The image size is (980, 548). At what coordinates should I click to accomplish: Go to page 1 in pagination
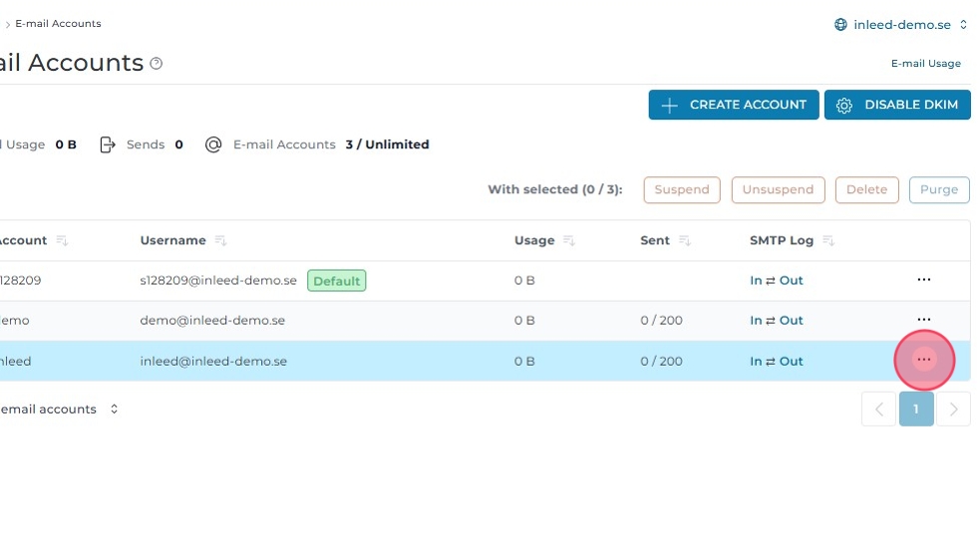click(x=916, y=409)
